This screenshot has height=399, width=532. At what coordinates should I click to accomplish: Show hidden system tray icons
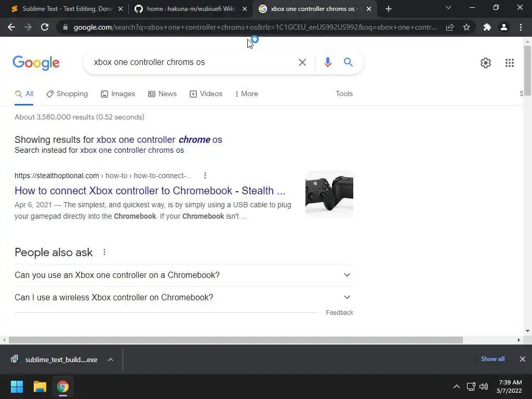pyautogui.click(x=457, y=387)
